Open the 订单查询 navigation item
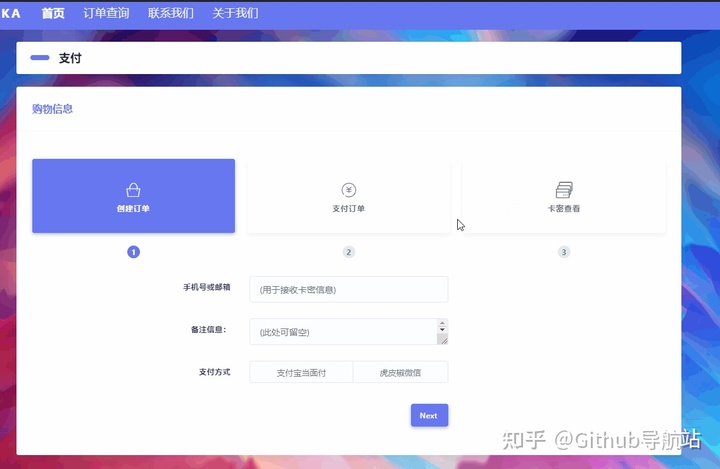The height and width of the screenshot is (469, 720). [106, 13]
